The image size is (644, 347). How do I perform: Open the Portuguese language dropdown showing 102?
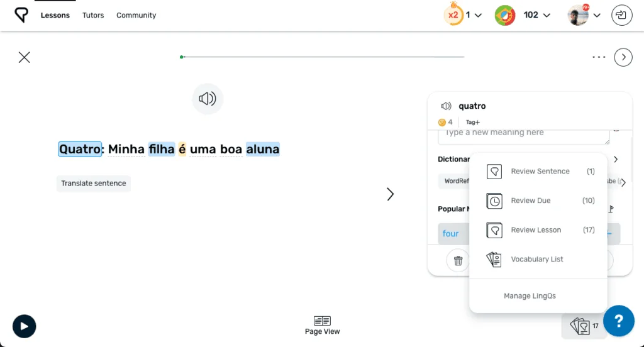click(523, 15)
